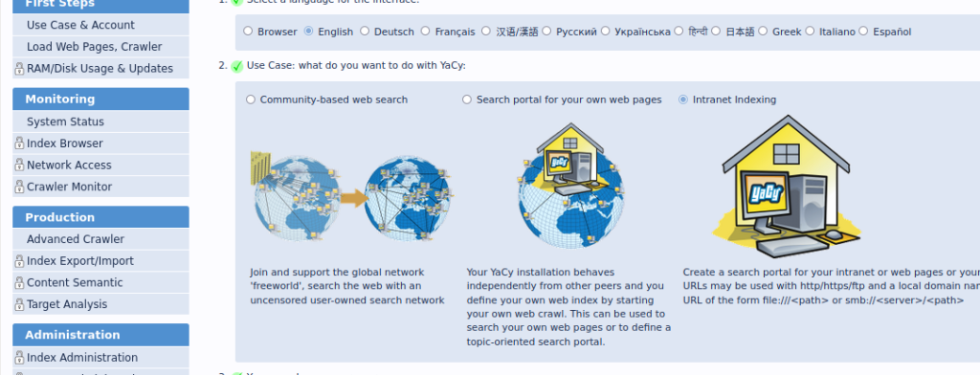
Task: Go to Content Semantic page
Action: 100,283
